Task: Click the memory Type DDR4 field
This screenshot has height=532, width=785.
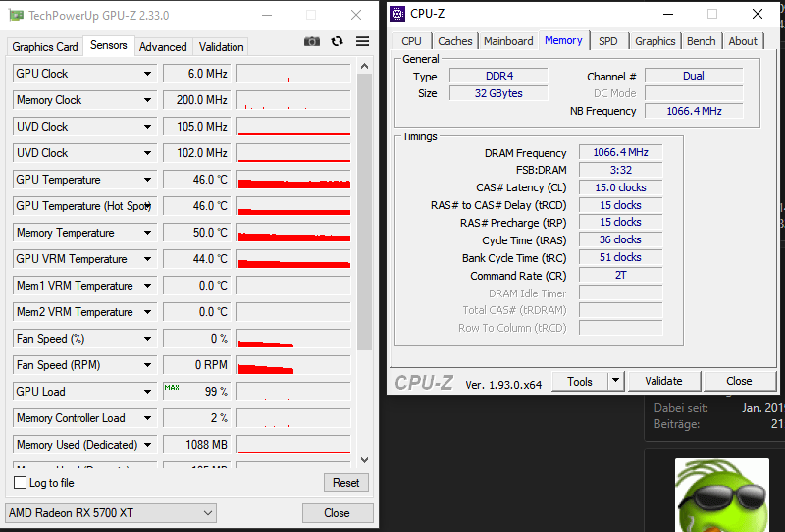Action: [498, 76]
